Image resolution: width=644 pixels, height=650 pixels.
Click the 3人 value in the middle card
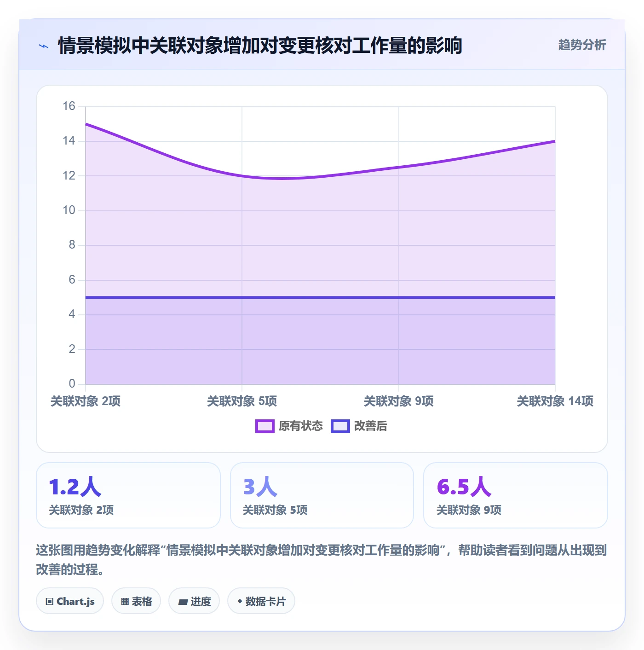coord(260,487)
